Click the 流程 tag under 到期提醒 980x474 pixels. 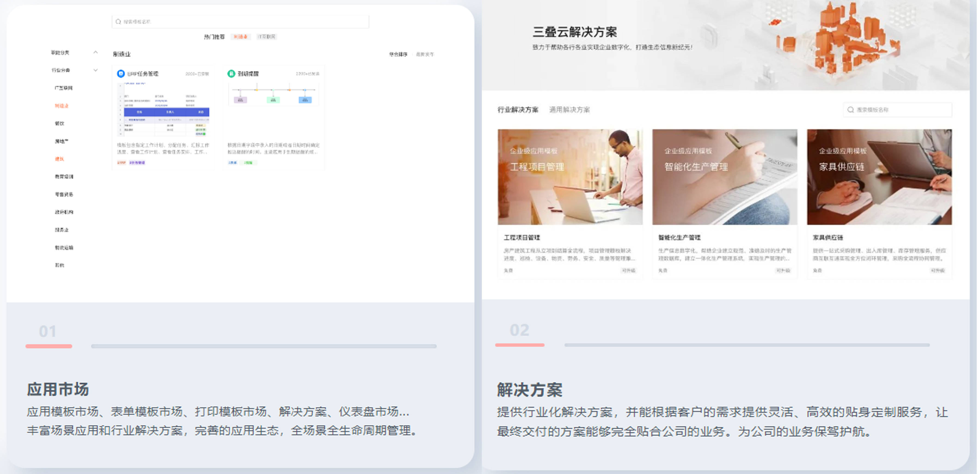coord(249,163)
